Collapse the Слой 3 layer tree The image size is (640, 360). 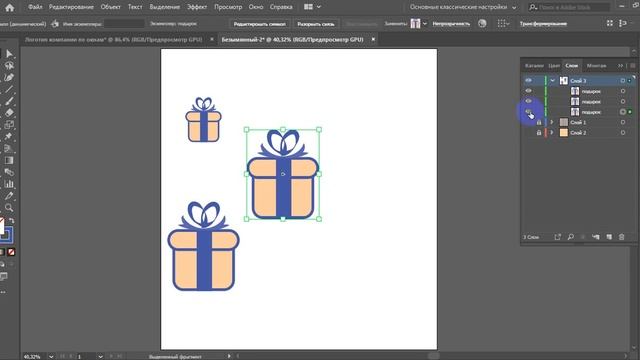(x=553, y=81)
